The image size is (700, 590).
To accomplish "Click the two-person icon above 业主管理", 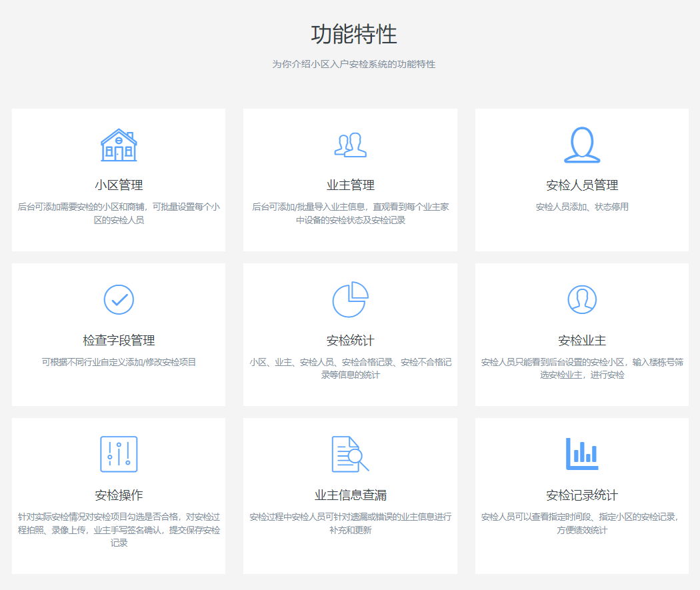I will point(350,145).
